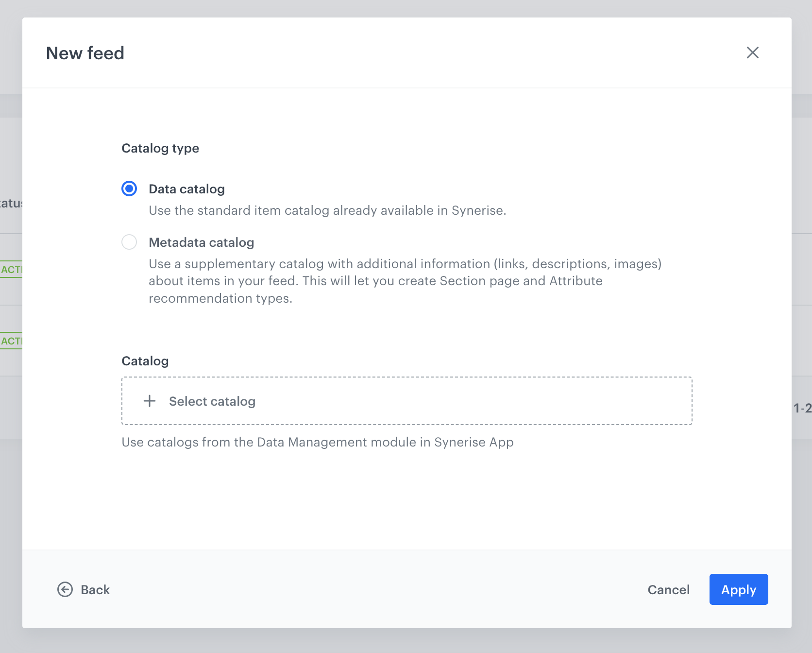
Task: Click the circular arrow inside the Back control
Action: click(65, 589)
